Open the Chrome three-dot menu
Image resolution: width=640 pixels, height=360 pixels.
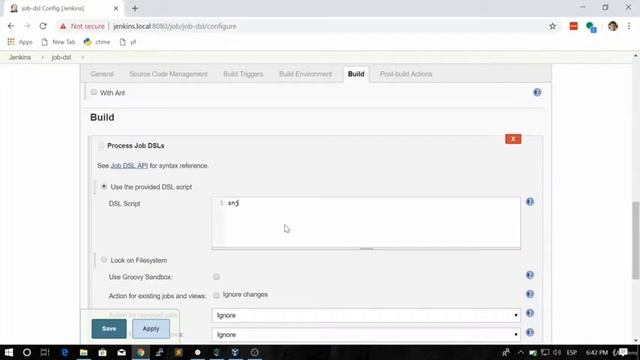point(629,26)
